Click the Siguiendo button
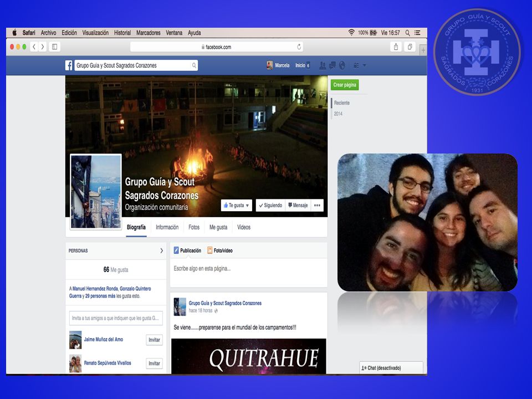The image size is (532, 399). coord(270,205)
